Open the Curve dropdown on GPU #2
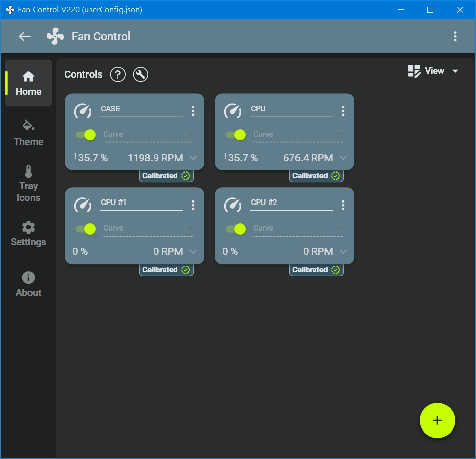The height and width of the screenshot is (459, 476). coord(297,228)
